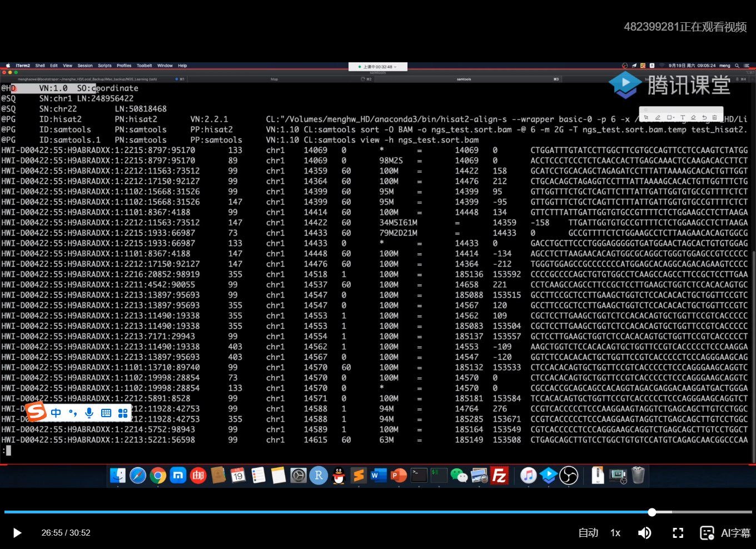Launch Google Chrome from the Dock

pos(158,476)
